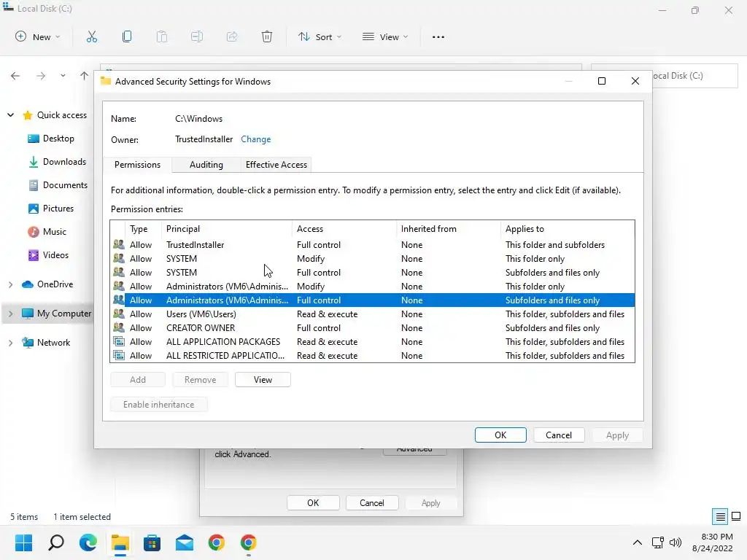Switch Explorer to details view icon
Viewport: 747px width, 560px height.
coord(720,517)
